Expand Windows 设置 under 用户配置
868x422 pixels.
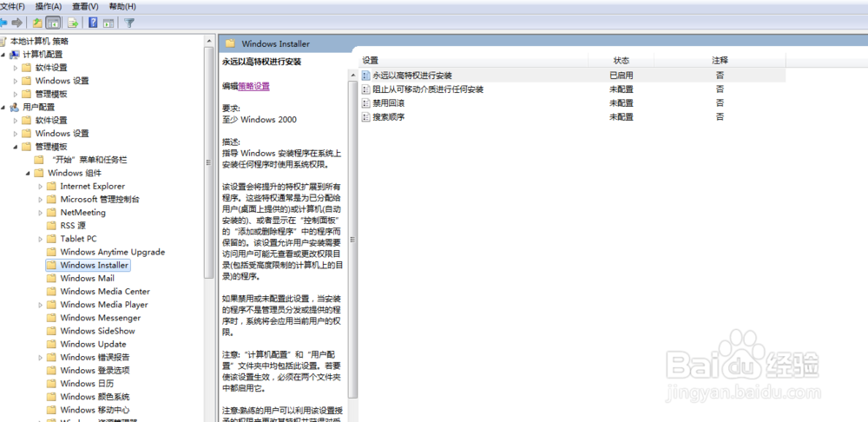16,134
